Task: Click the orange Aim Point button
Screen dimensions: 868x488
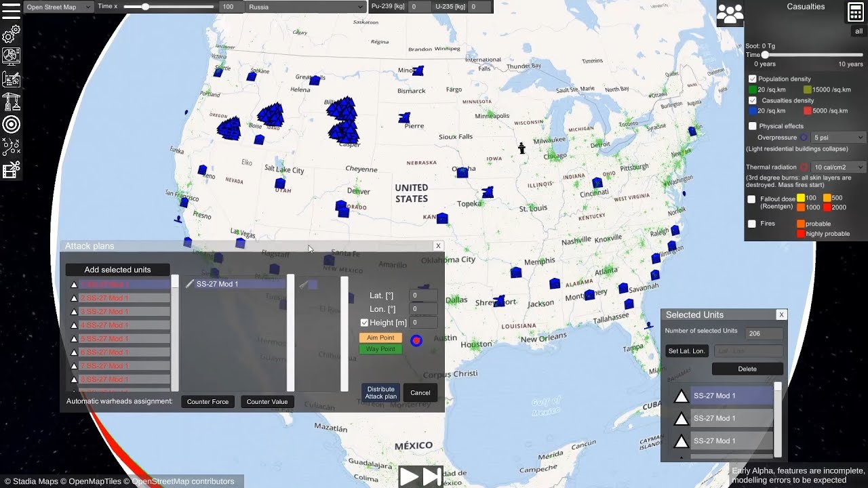Action: [x=380, y=338]
